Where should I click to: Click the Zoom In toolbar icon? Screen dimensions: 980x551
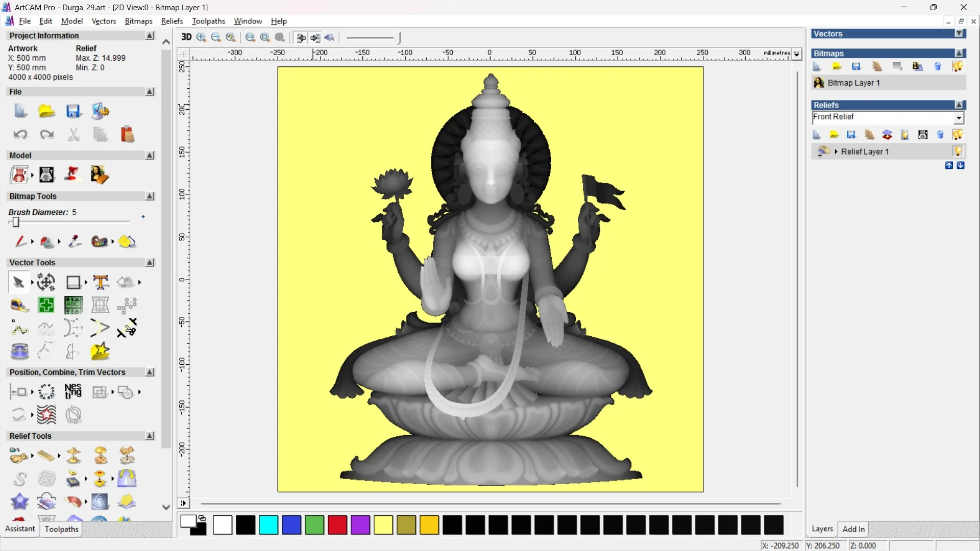[201, 37]
